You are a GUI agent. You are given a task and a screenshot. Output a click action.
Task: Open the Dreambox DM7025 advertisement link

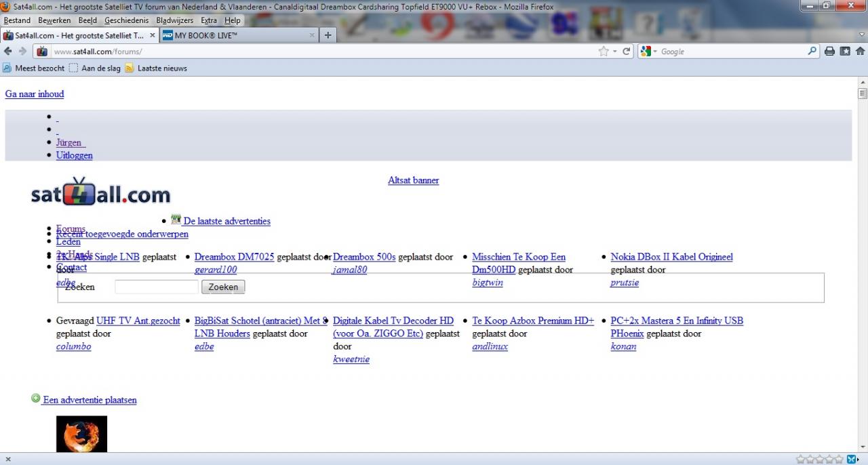pos(234,257)
